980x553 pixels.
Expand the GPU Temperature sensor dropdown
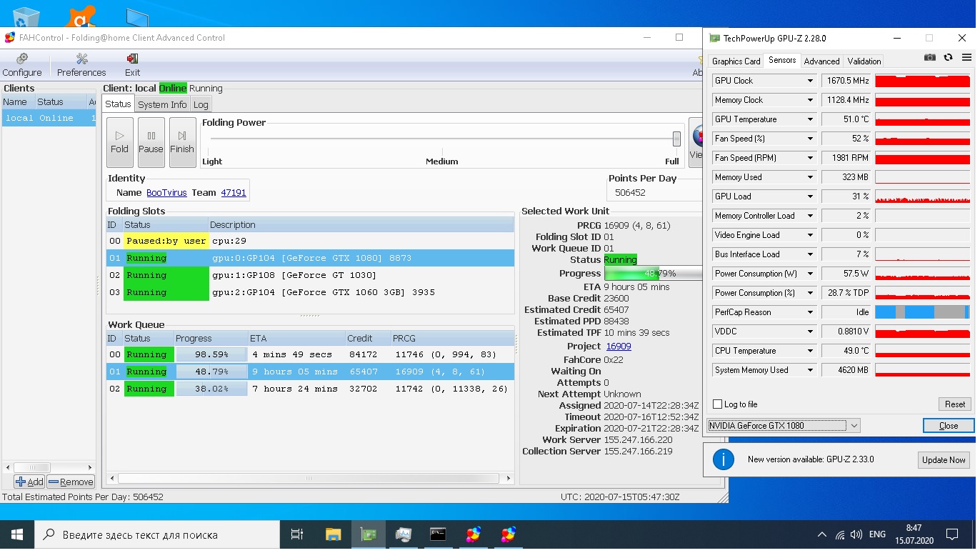click(x=810, y=119)
